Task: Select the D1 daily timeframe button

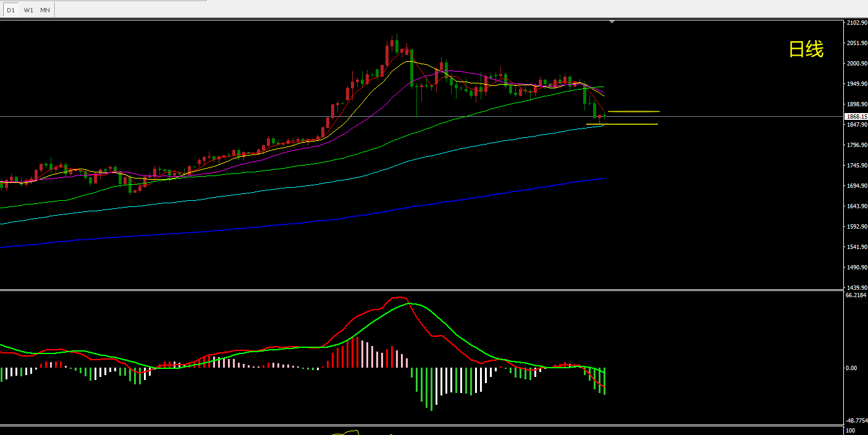Action: (11, 10)
